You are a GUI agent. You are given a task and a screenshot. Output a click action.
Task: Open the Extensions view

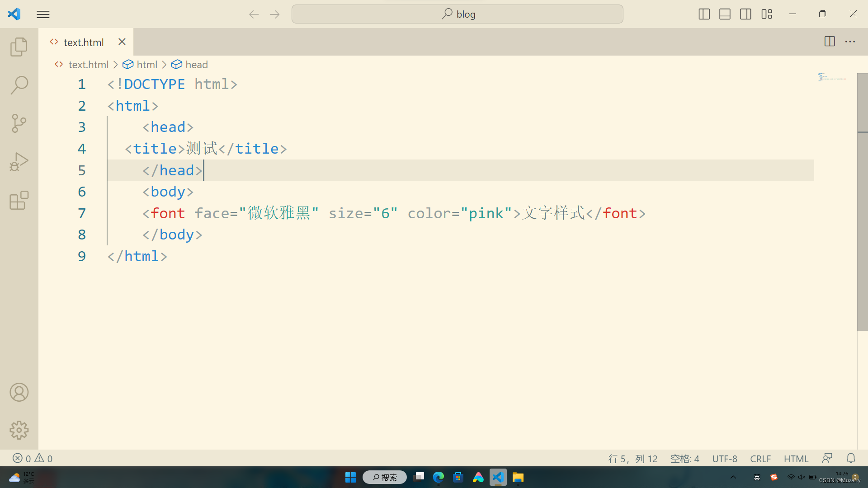(19, 200)
